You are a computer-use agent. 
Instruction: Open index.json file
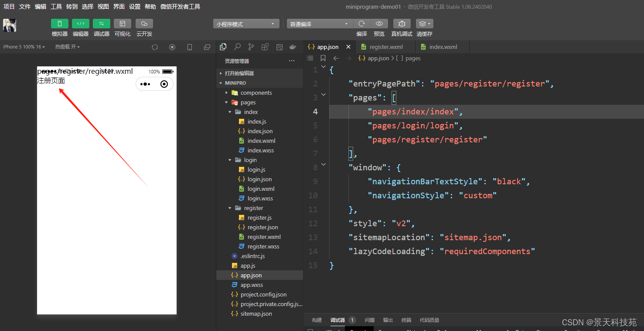click(259, 131)
